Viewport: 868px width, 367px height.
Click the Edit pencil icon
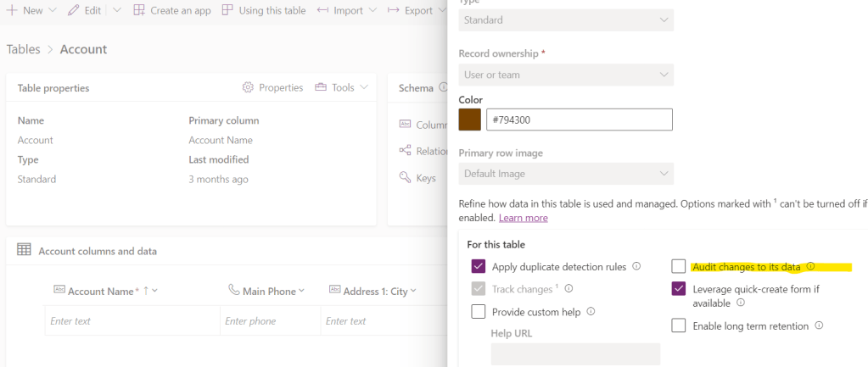(x=74, y=10)
